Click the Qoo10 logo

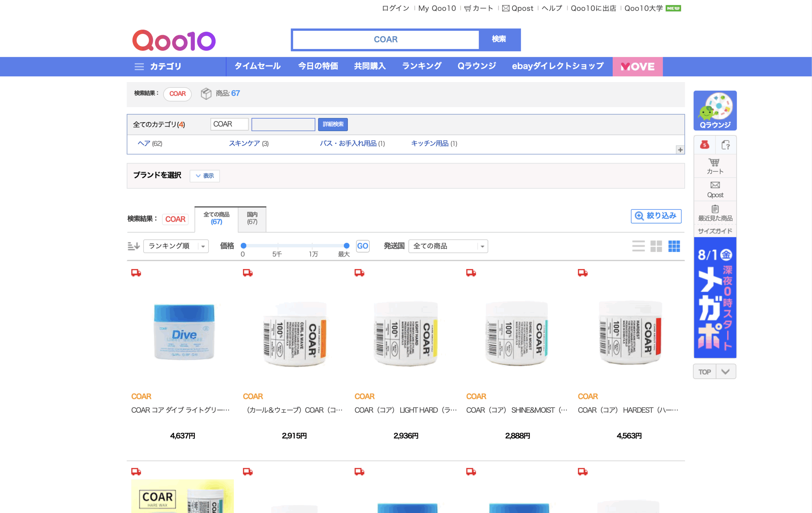[x=174, y=40]
